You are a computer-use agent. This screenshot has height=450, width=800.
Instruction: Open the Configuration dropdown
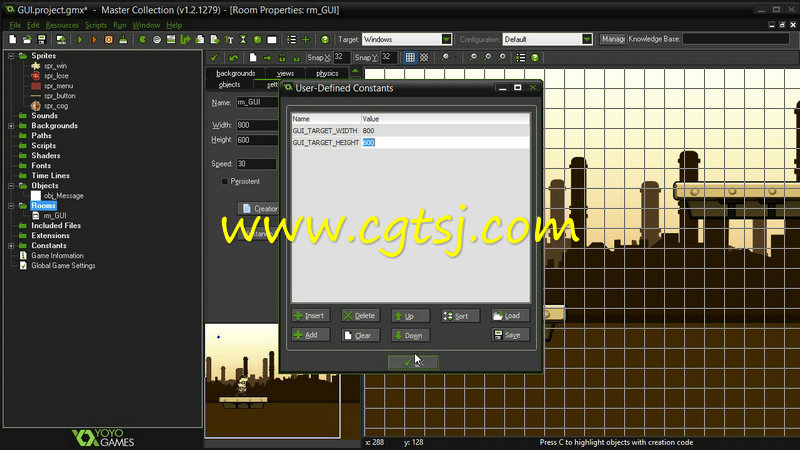click(587, 39)
